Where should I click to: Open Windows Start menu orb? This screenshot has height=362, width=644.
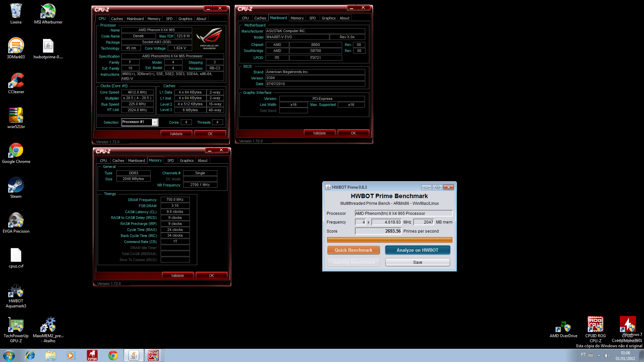(9, 355)
